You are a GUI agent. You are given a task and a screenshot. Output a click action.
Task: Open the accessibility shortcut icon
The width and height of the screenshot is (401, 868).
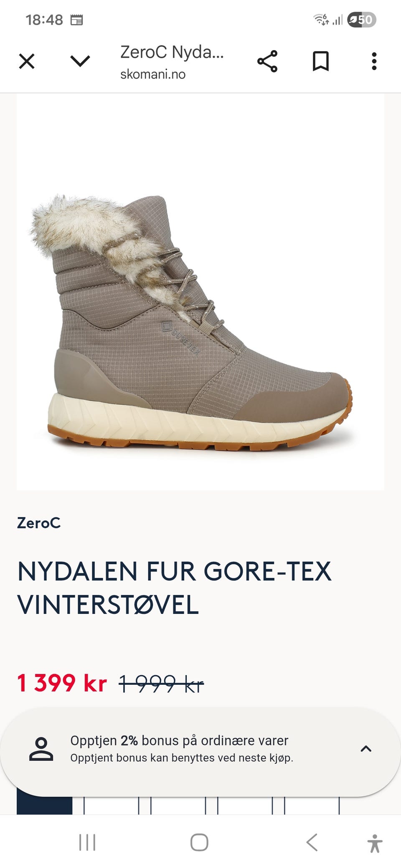pyautogui.click(x=375, y=843)
